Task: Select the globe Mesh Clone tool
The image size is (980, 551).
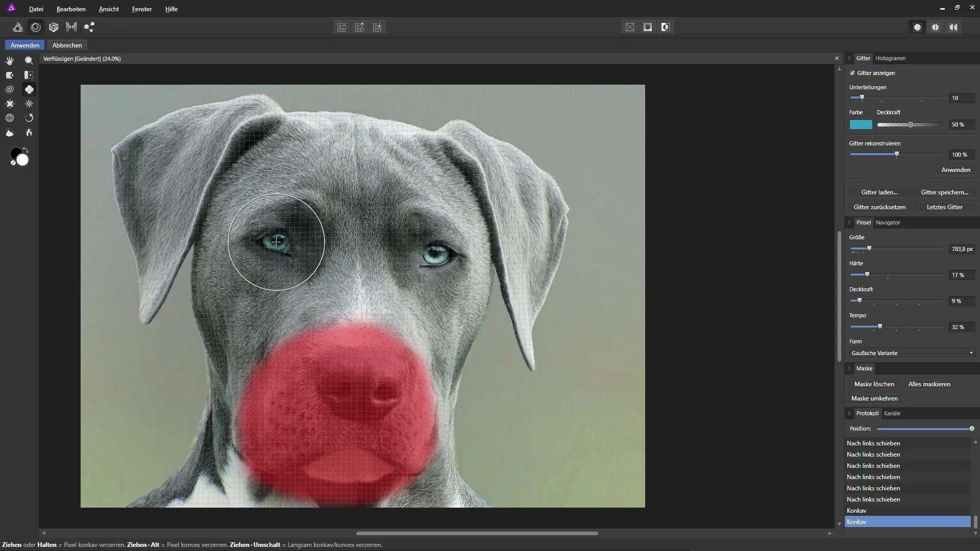Action: point(10,118)
